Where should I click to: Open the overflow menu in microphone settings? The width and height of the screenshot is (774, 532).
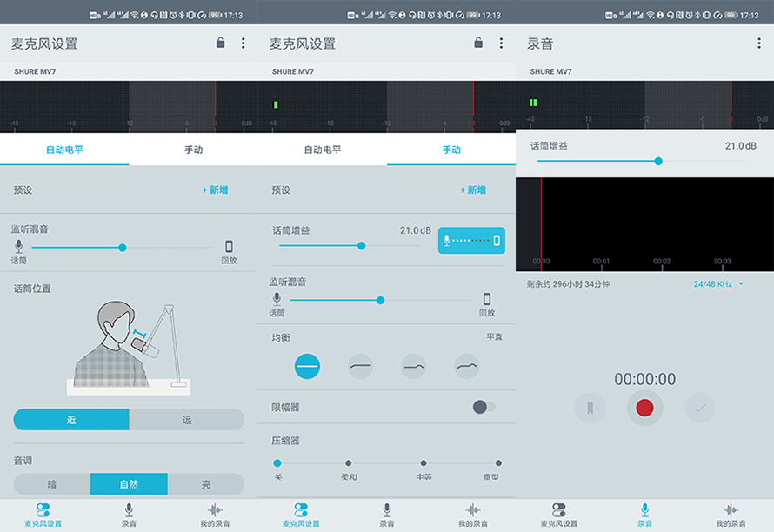tap(243, 43)
